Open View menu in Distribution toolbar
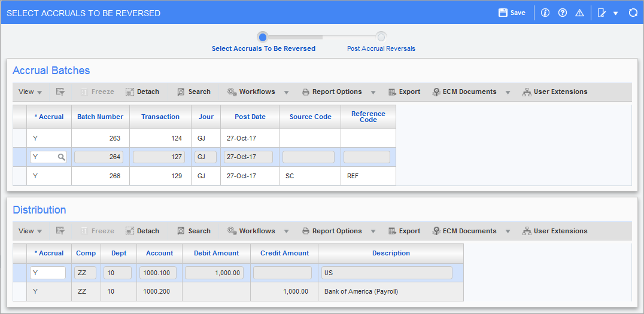The width and height of the screenshot is (644, 314). pyautogui.click(x=31, y=231)
